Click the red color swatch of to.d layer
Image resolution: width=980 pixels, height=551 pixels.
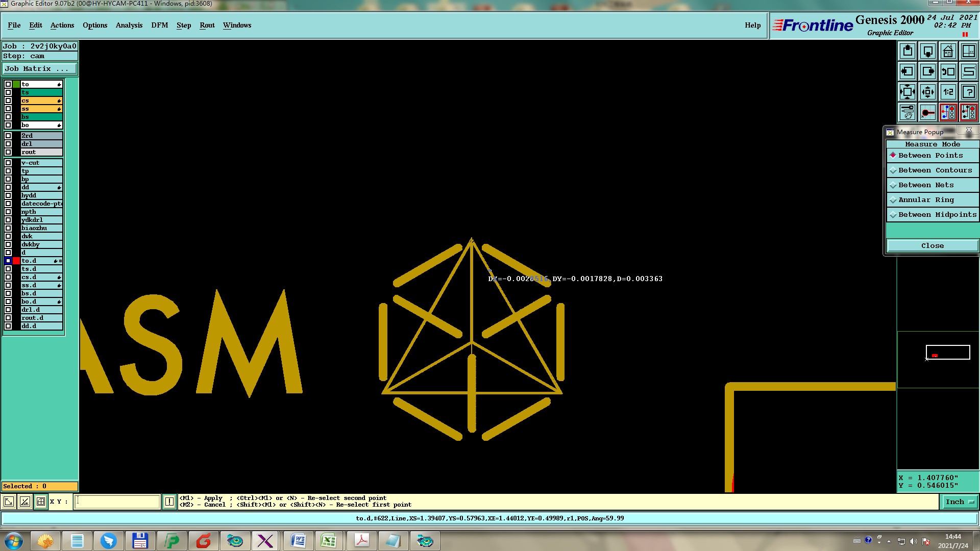point(16,261)
